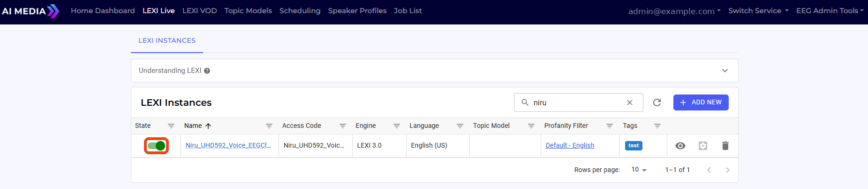Toggle the Niru_UHD592 instance state switch
The height and width of the screenshot is (189, 868).
[x=156, y=146]
